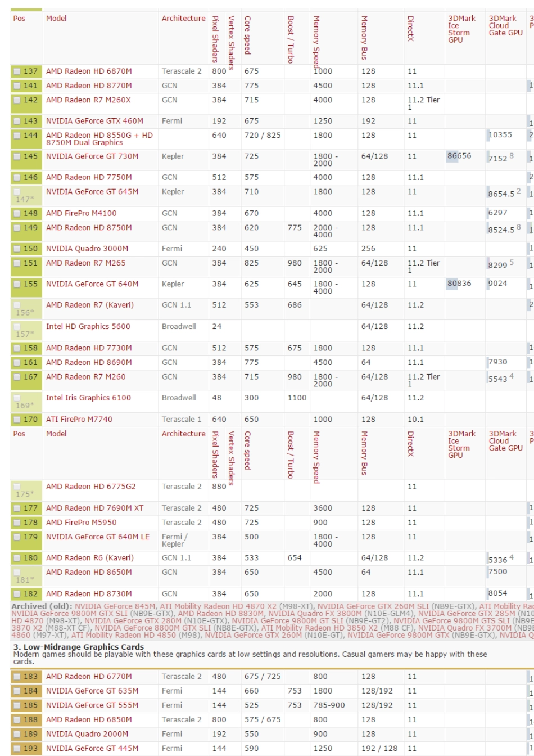Click the Ice Storm score 86656

coord(460,156)
